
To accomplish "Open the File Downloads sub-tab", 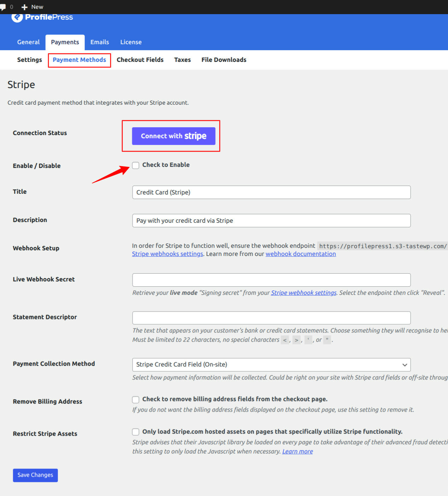I will pyautogui.click(x=224, y=60).
